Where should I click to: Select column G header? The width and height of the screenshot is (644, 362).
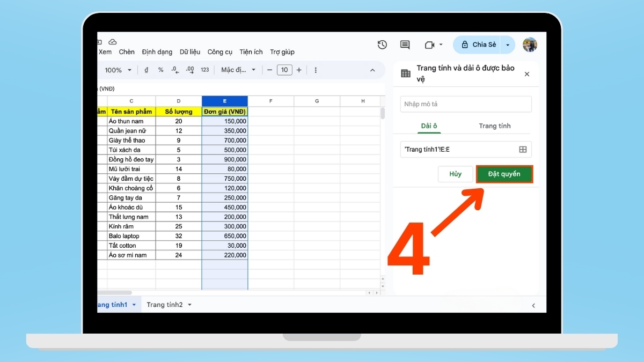click(317, 101)
